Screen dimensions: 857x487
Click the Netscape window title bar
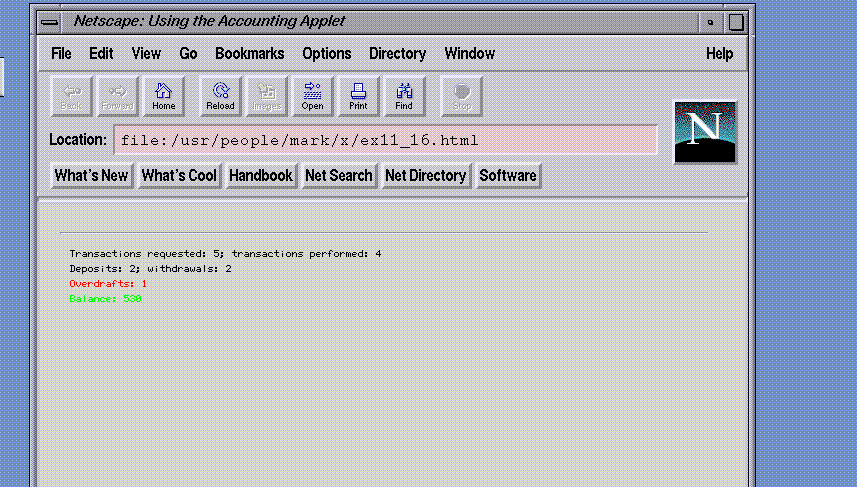tap(379, 22)
